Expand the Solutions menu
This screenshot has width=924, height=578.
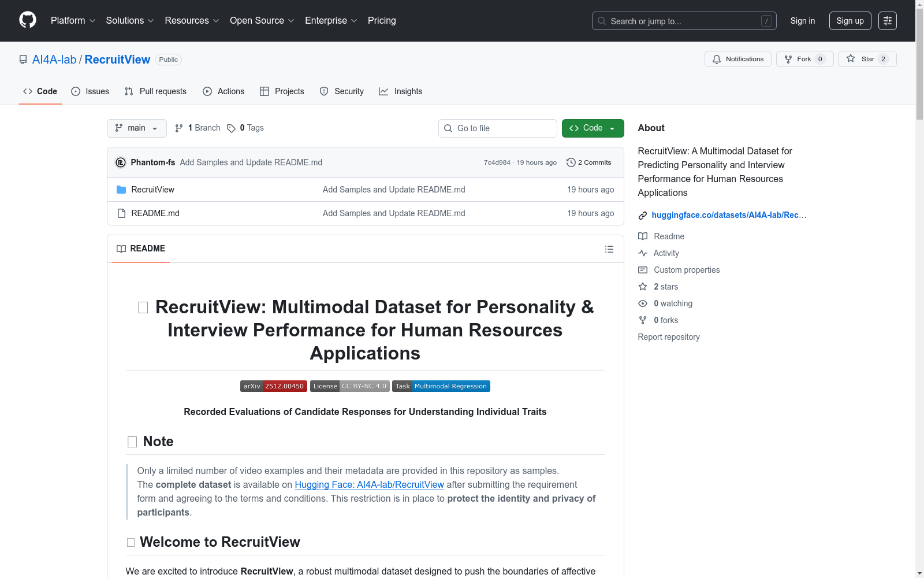coord(130,21)
